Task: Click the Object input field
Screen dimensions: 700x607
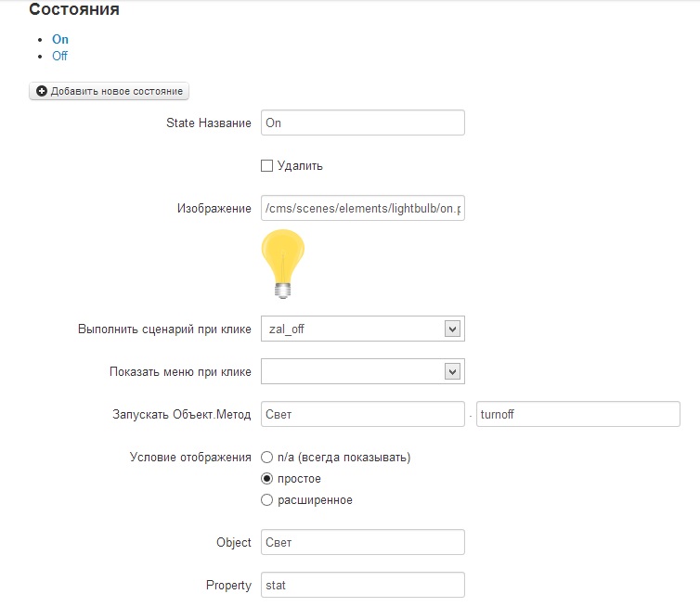Action: pyautogui.click(x=362, y=542)
